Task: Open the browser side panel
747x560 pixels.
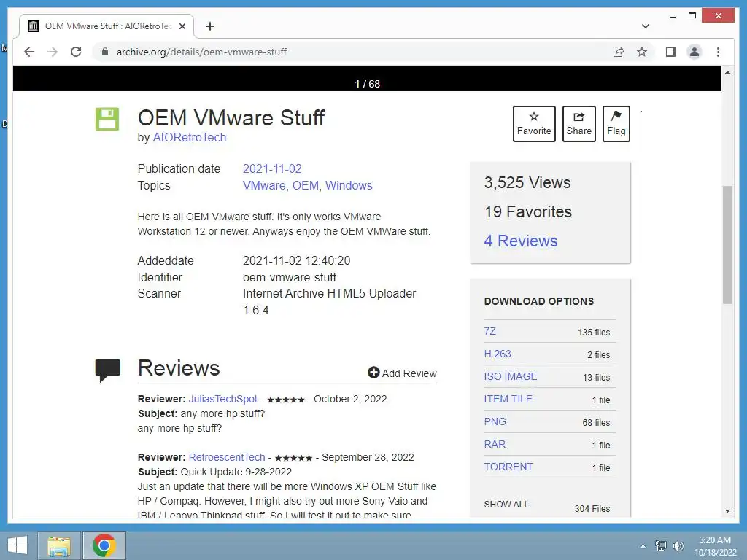Action: click(671, 52)
